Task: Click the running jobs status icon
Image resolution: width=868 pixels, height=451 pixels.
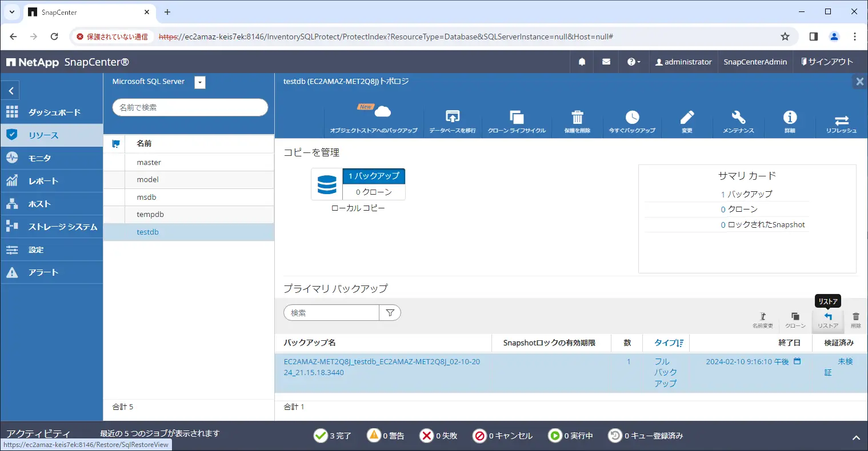Action: click(x=555, y=436)
